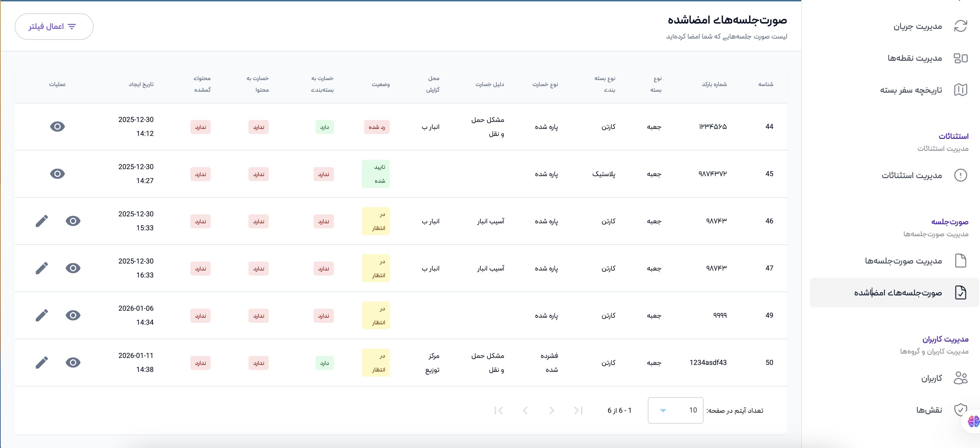Click the view eye icon for row 44
Screen dimensions: 980x448
(x=57, y=126)
